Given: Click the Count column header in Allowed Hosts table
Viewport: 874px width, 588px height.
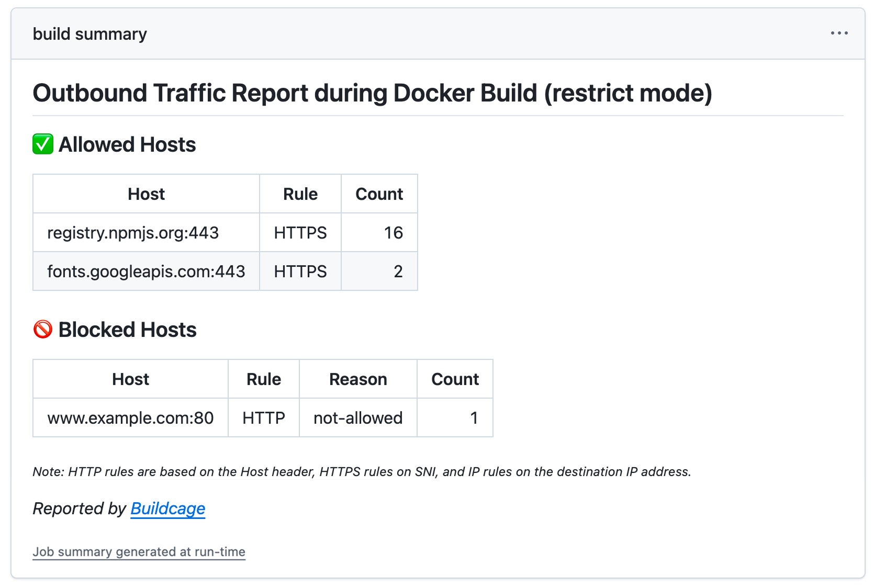Looking at the screenshot, I should (379, 194).
